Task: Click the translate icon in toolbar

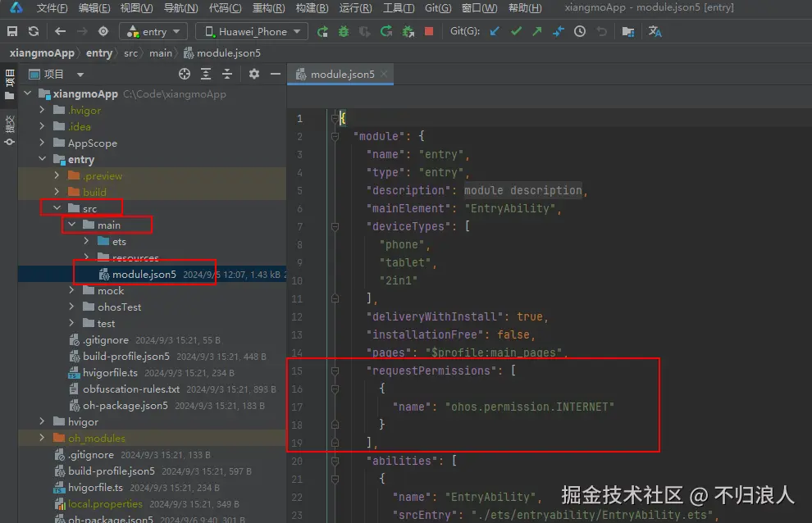Action: point(655,31)
